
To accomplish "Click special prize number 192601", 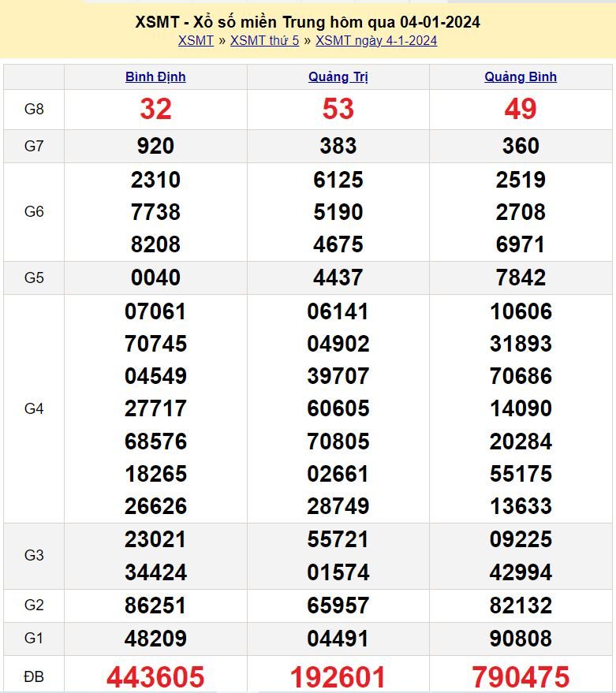I will click(x=338, y=677).
